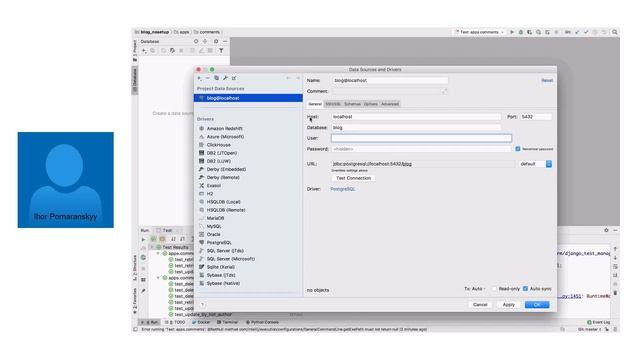Open the Database panel gear settings
640x360 pixels.
[216, 41]
